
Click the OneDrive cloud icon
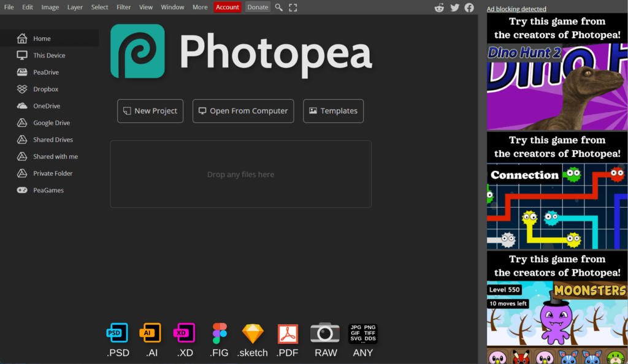coord(22,105)
